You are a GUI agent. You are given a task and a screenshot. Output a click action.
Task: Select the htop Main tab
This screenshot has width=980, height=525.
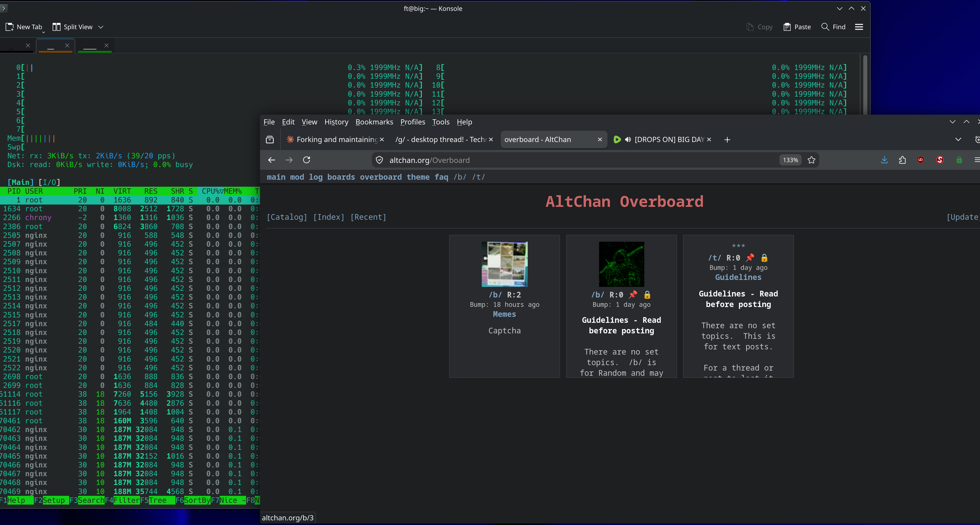20,183
